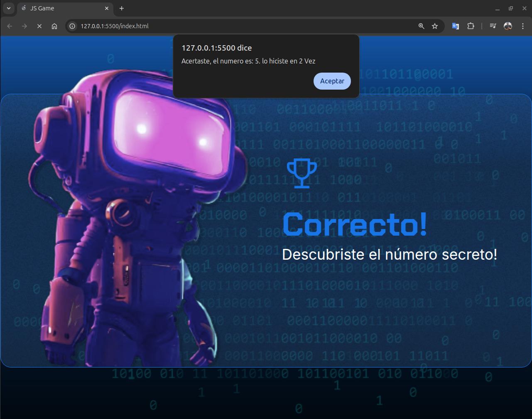Open the zoom magnifier in address bar
Screen dimensions: 532x419
click(x=421, y=26)
